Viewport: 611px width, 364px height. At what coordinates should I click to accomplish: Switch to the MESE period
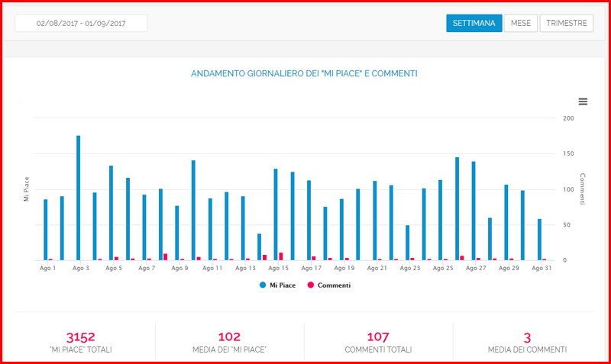click(x=521, y=24)
